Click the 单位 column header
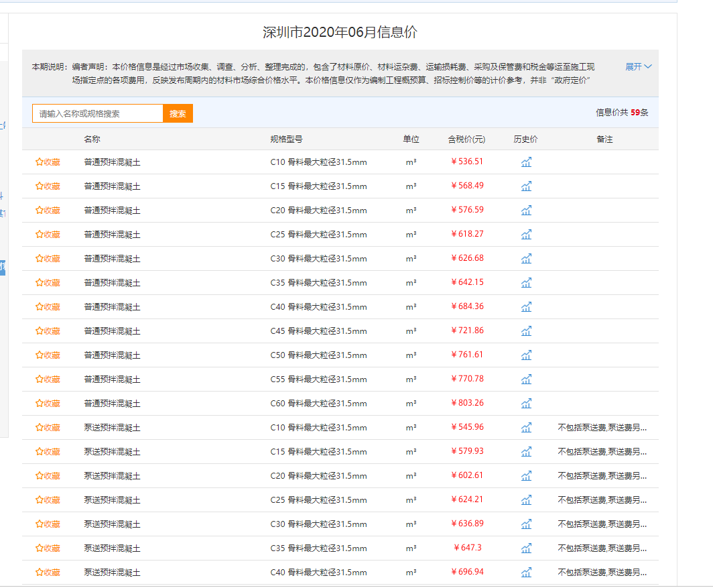 [411, 139]
